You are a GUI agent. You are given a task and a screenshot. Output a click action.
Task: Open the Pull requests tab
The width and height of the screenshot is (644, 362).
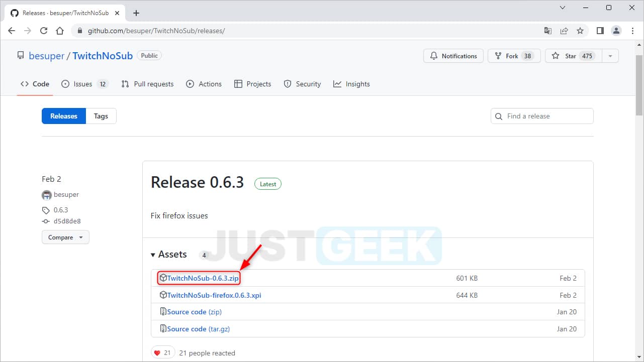(x=147, y=84)
